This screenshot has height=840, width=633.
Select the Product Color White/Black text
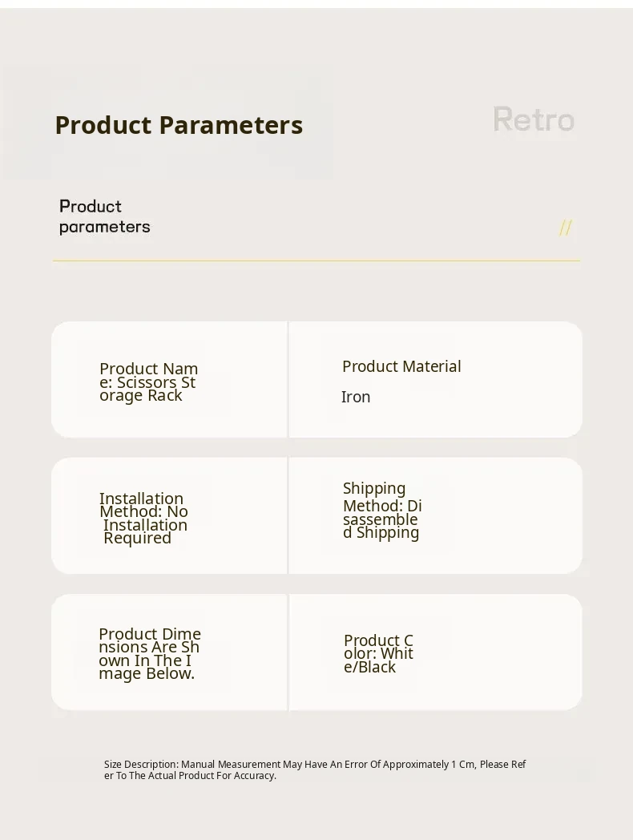[x=378, y=653]
